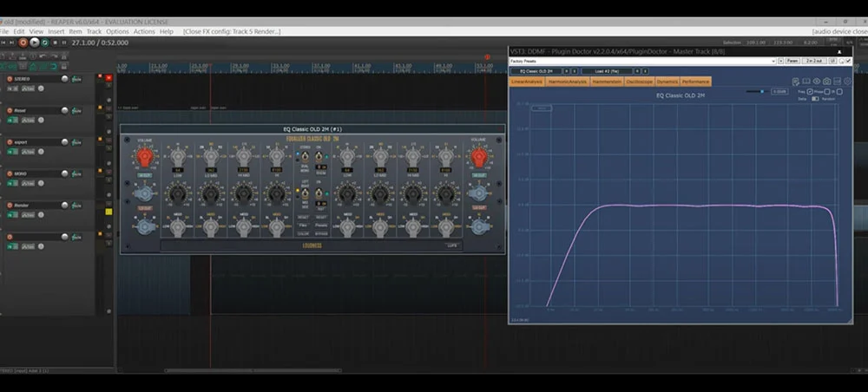Screen dimensions: 868x392
Task: Enable the Freq checkbox
Action: point(810,91)
